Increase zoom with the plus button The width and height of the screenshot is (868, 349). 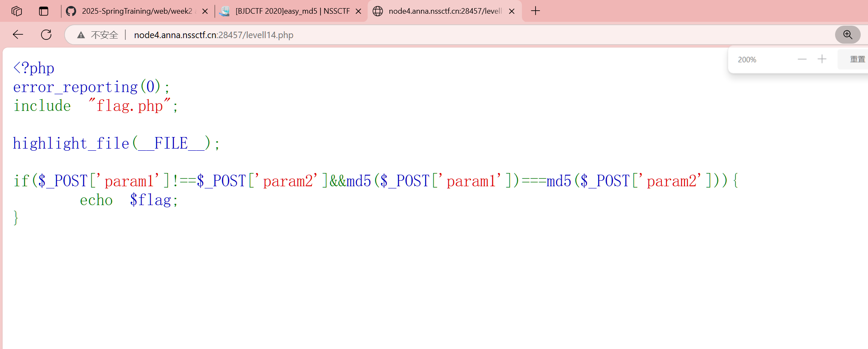822,60
